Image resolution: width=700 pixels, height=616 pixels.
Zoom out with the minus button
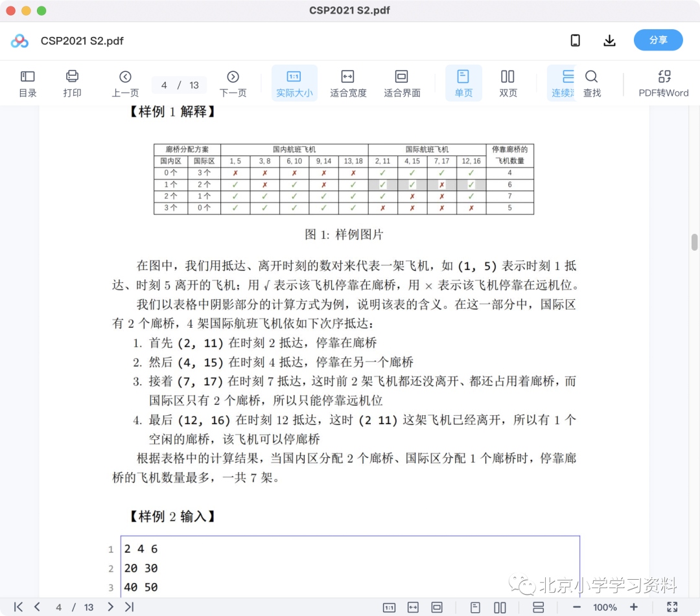(576, 607)
